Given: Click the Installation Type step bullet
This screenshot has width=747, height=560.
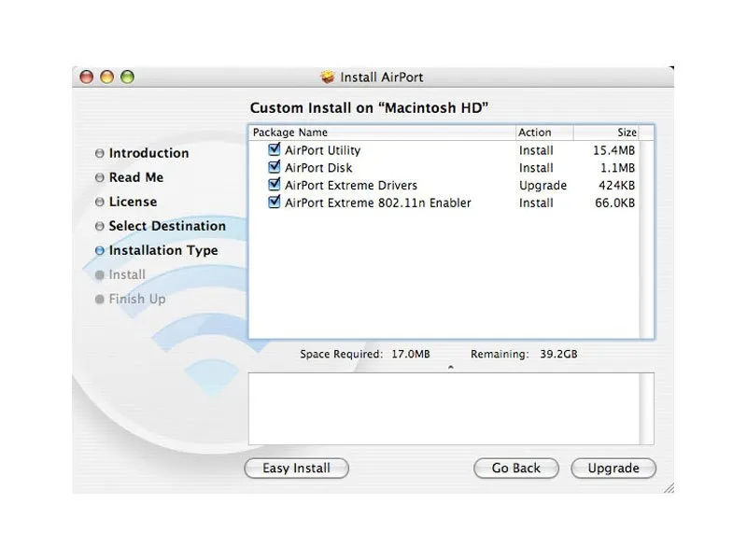Looking at the screenshot, I should pos(100,251).
